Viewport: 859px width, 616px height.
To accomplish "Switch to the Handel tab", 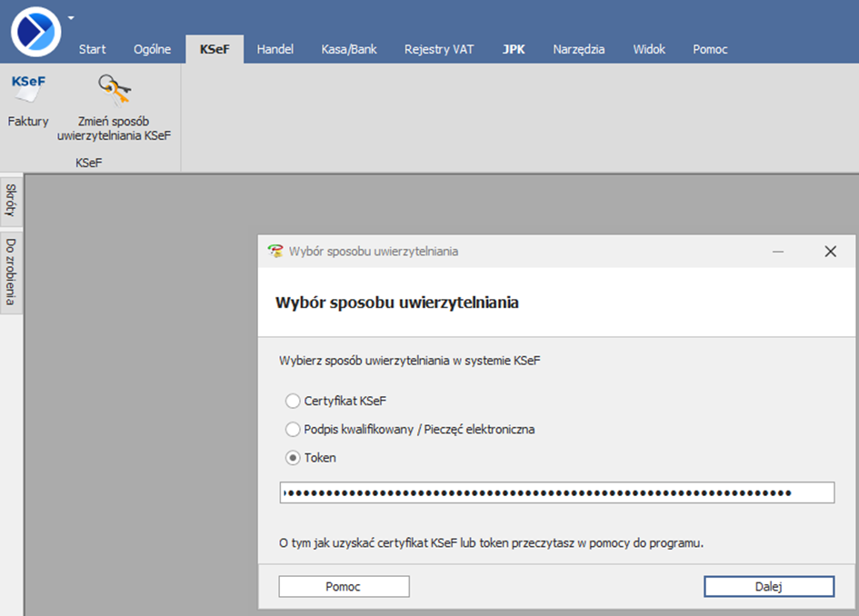I will [275, 49].
